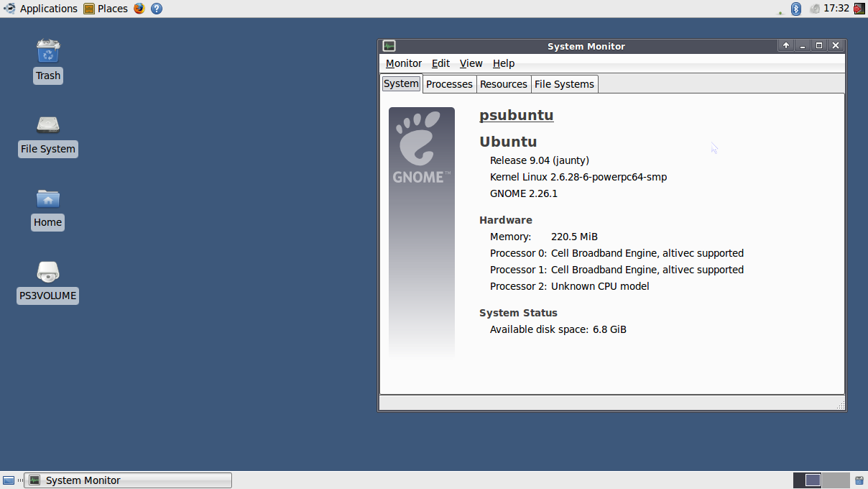Click the log out icon in panel
The image size is (868, 489).
pyautogui.click(x=859, y=9)
